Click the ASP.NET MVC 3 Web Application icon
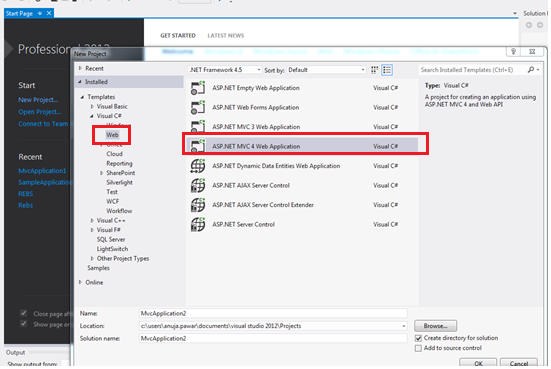The height and width of the screenshot is (369, 551). 198,127
